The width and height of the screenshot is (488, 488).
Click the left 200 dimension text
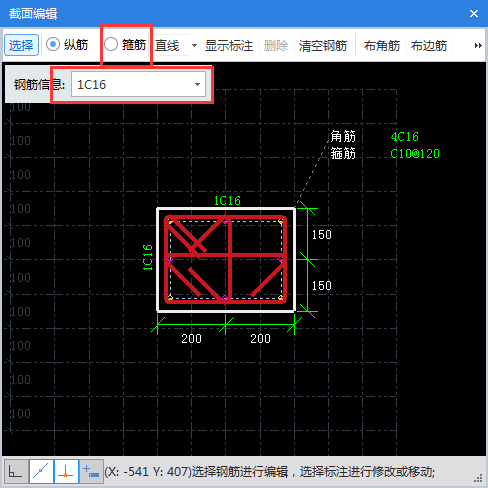point(191,339)
